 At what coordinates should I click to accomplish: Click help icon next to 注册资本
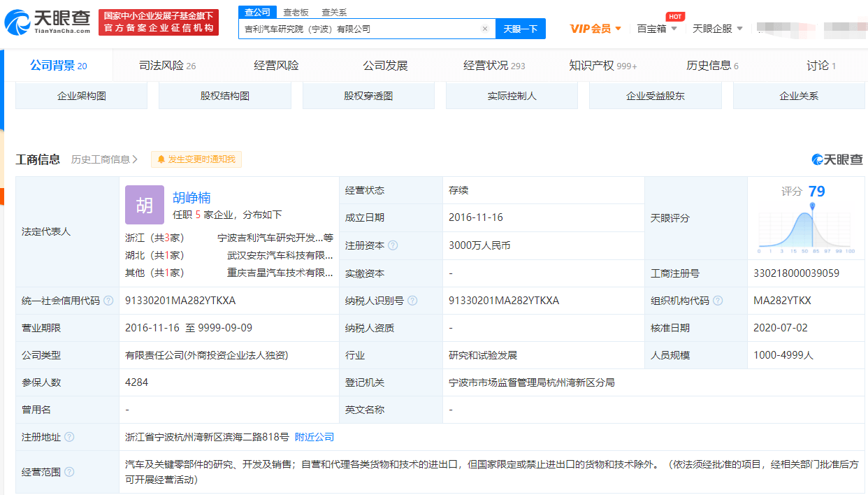click(x=393, y=245)
